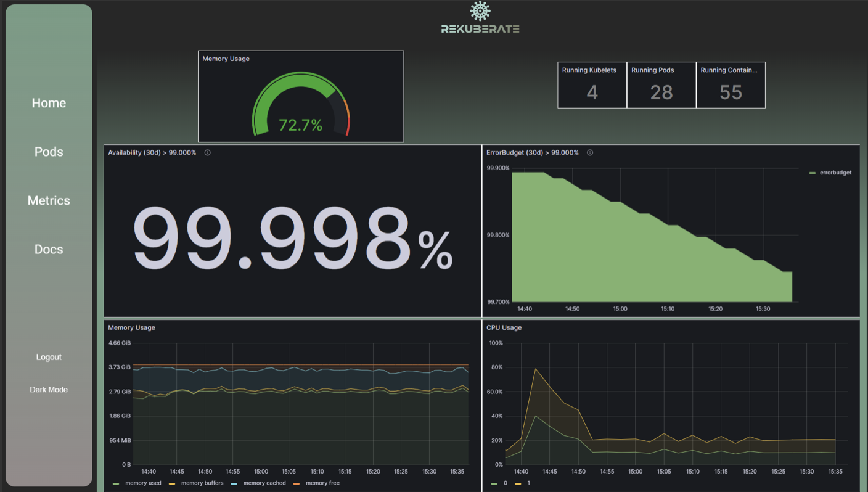Click the ErrorBudget (30d) panel title
This screenshot has height=492, width=868.
click(x=533, y=153)
